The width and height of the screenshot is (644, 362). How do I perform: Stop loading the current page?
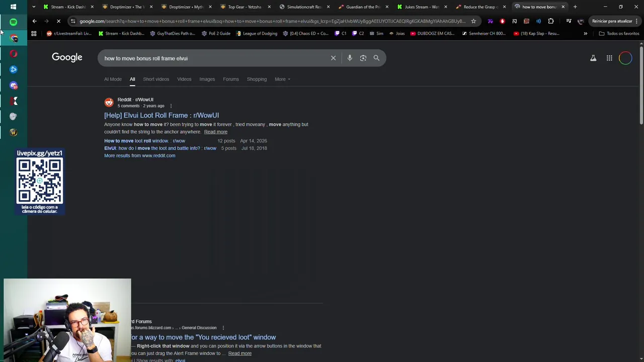click(58, 21)
